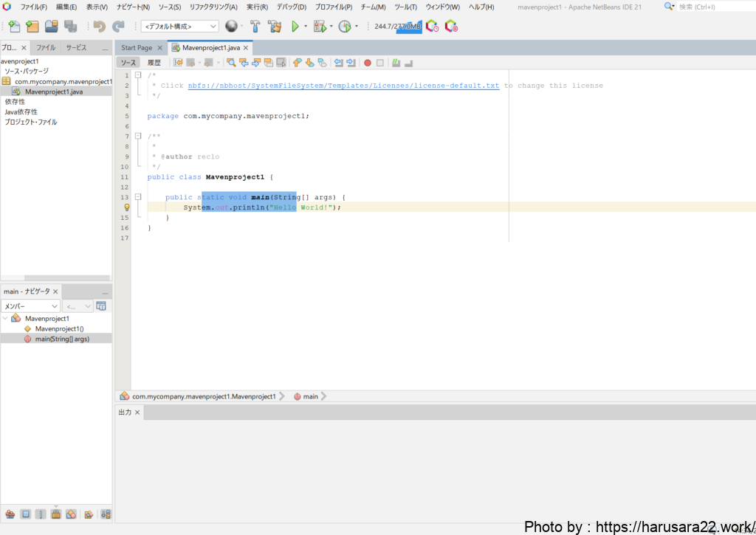The height and width of the screenshot is (535, 756).
Task: Click the memory usage heap bar
Action: coord(397,27)
